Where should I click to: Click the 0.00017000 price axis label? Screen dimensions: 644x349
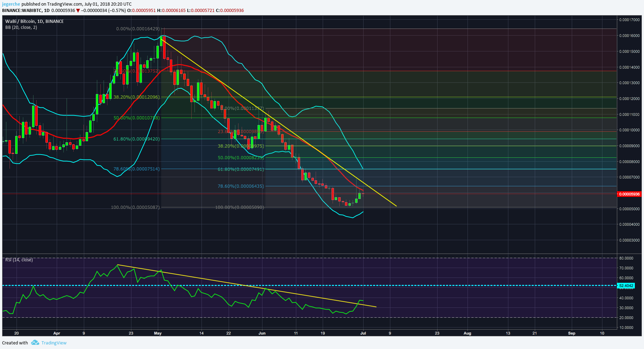point(630,20)
